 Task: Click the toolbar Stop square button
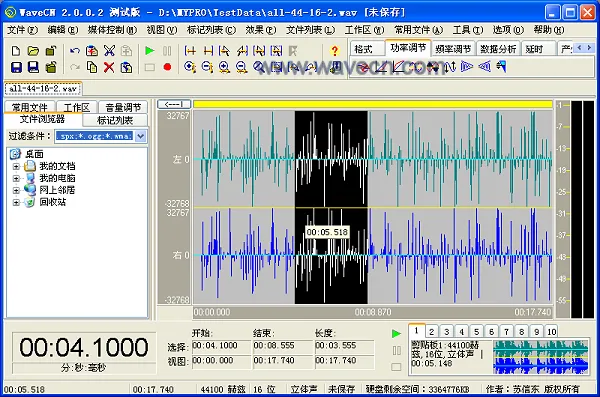[150, 68]
